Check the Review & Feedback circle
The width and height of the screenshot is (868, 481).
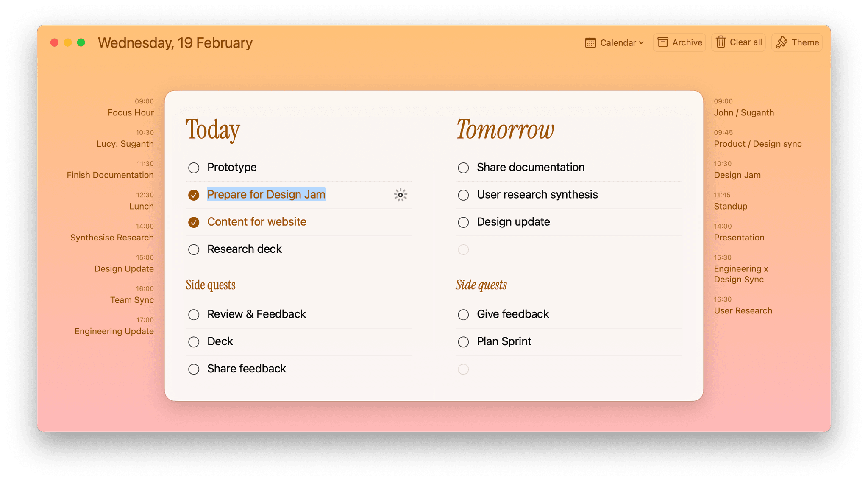pos(194,314)
